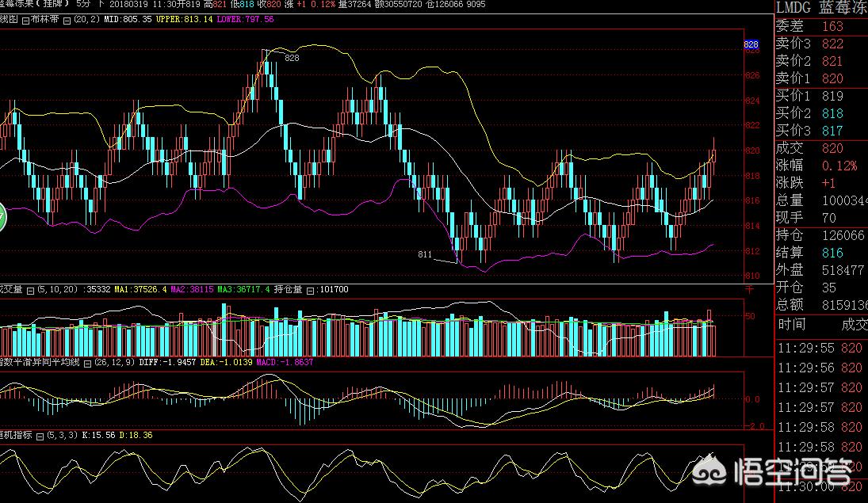This screenshot has width=868, height=503.
Task: Click the 结算 value 816
Action: click(832, 253)
